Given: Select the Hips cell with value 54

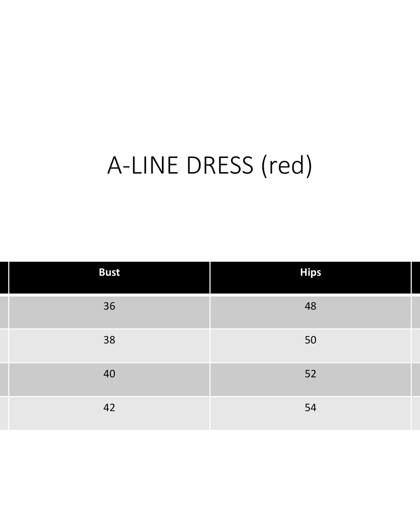Looking at the screenshot, I should point(310,413).
